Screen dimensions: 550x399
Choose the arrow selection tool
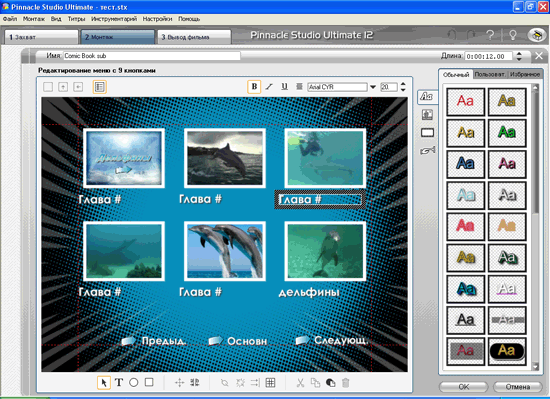coord(104,383)
